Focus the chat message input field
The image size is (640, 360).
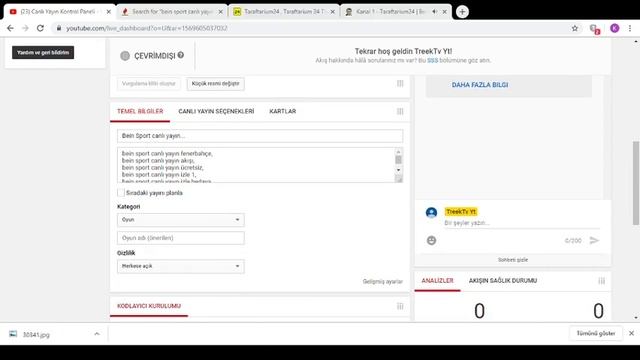pos(522,223)
